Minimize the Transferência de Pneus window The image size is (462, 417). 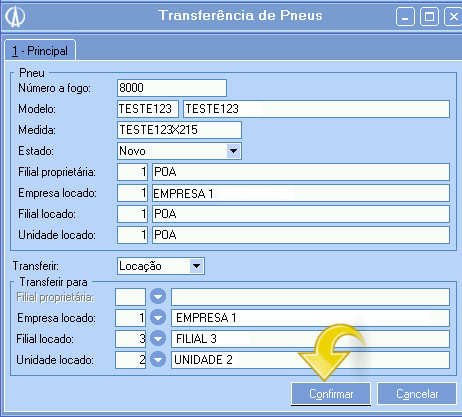[x=405, y=17]
